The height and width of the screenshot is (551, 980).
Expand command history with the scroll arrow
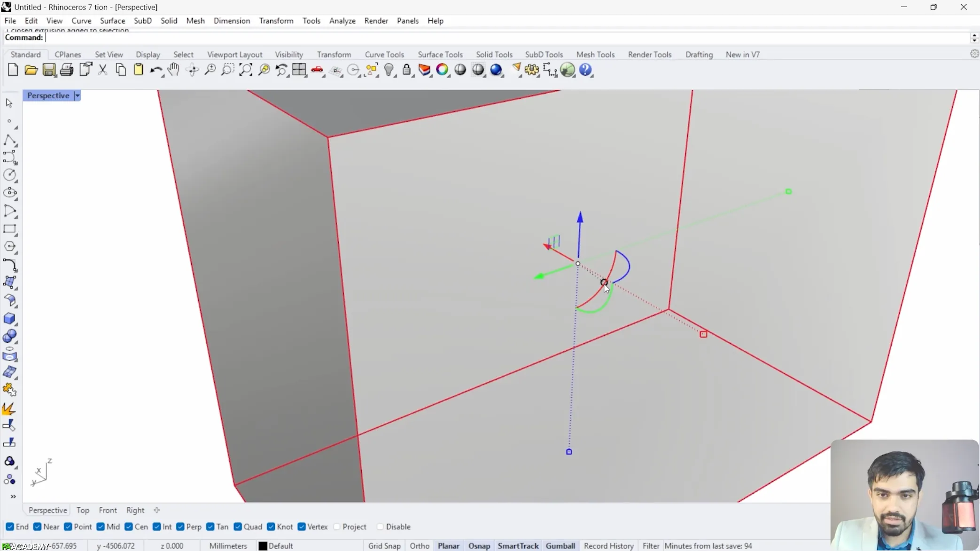[974, 35]
